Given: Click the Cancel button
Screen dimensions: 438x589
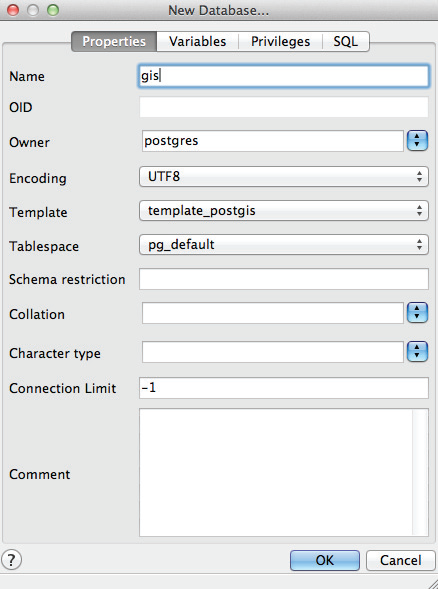Looking at the screenshot, I should click(x=400, y=560).
